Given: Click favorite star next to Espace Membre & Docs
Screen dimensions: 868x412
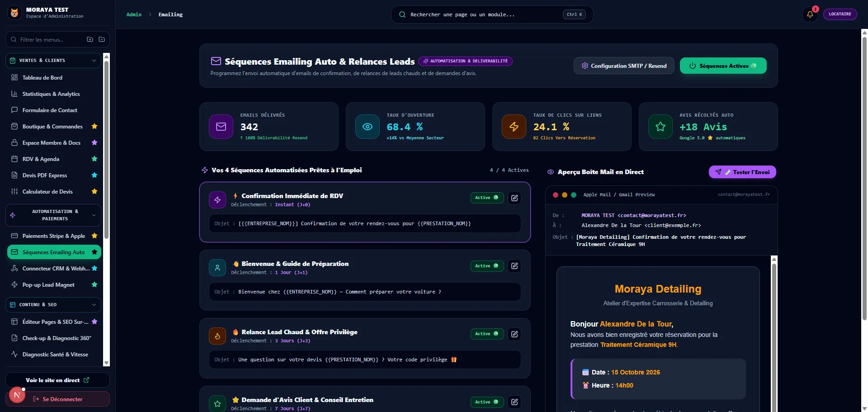Looking at the screenshot, I should coord(94,142).
